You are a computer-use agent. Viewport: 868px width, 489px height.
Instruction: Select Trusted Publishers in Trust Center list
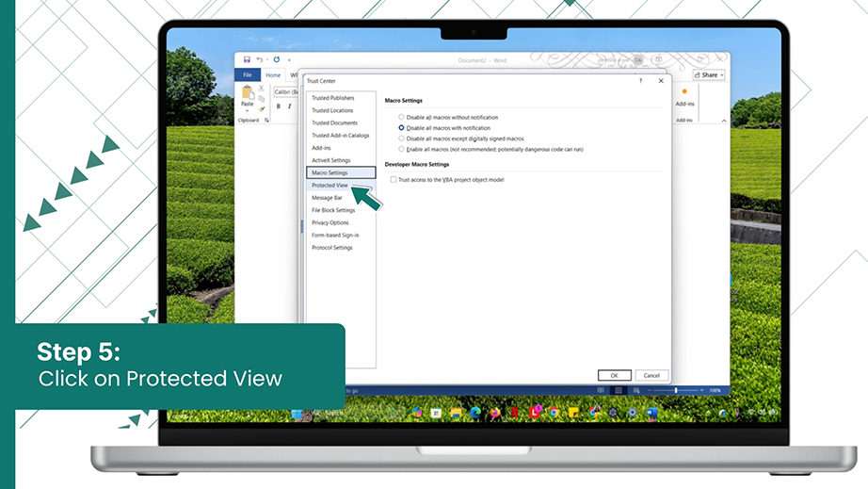[332, 98]
